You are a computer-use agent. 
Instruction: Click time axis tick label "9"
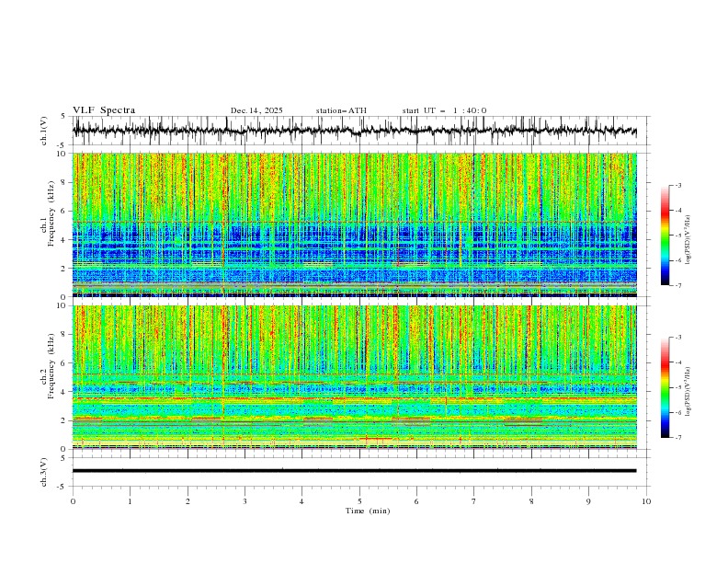(588, 501)
